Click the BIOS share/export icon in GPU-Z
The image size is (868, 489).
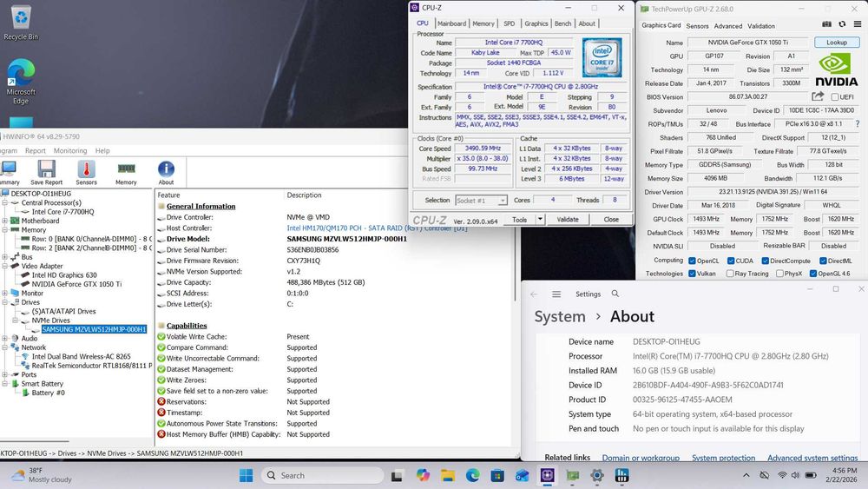pyautogui.click(x=818, y=96)
